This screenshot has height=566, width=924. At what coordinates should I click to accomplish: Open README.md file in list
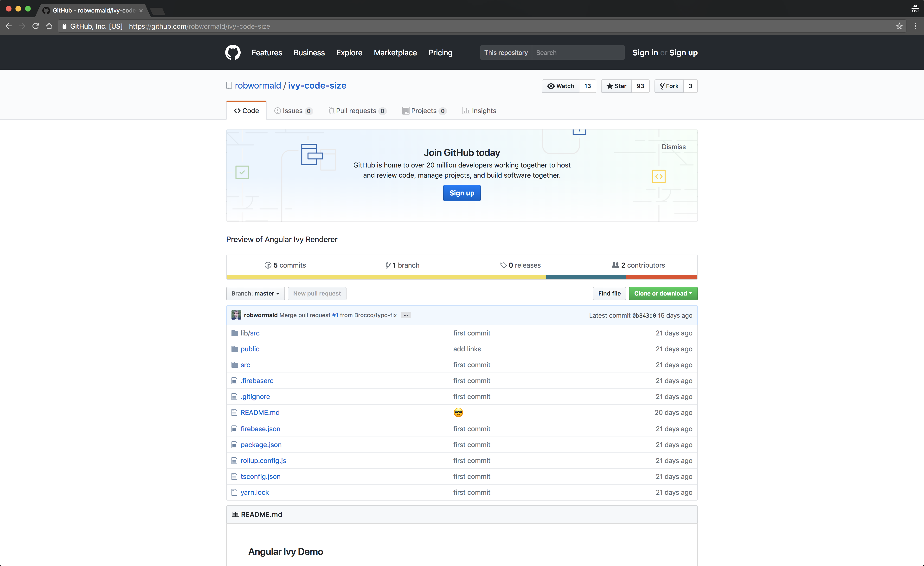(x=260, y=412)
